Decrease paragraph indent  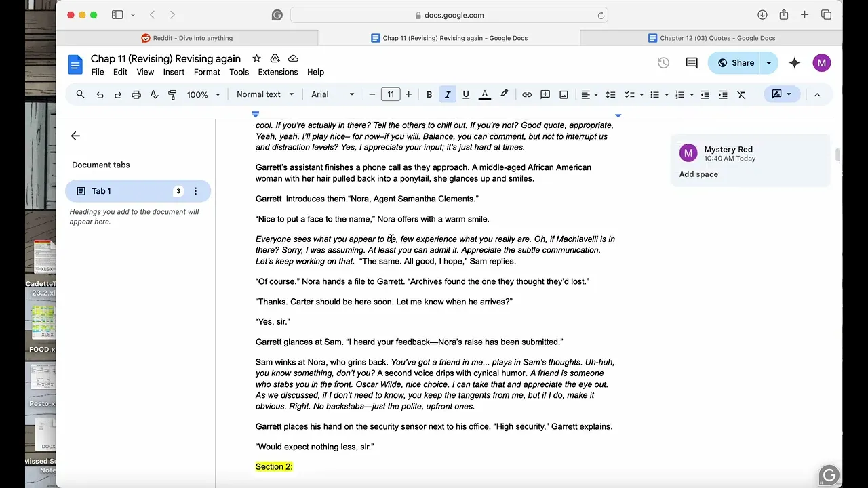705,95
